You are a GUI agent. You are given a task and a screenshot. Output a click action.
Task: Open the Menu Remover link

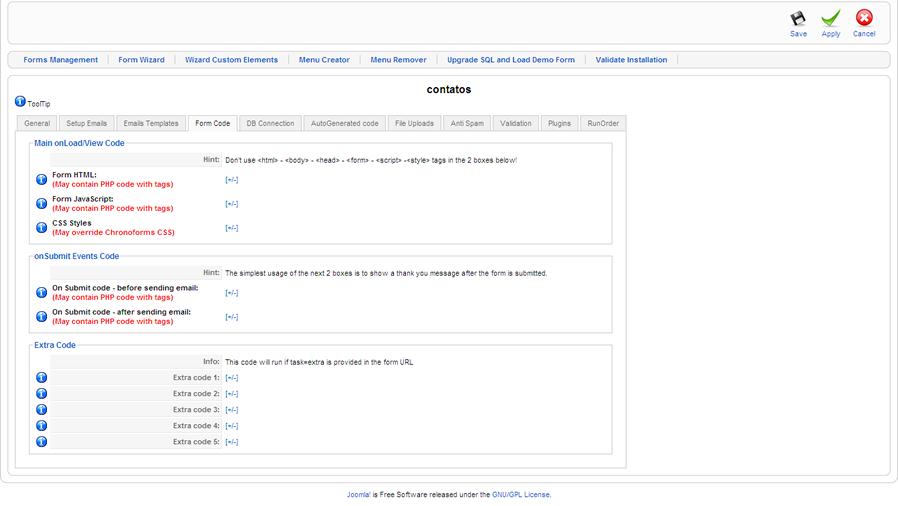(399, 60)
